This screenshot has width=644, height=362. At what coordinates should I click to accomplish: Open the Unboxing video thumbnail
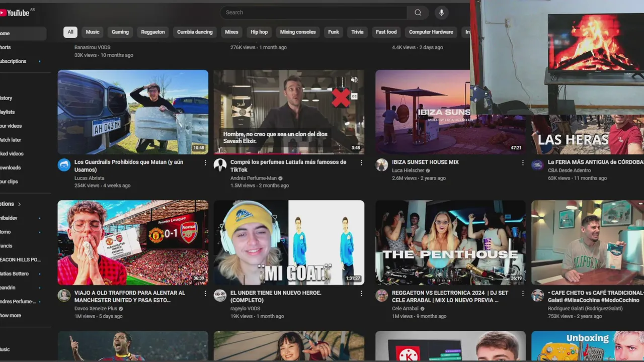click(588, 346)
